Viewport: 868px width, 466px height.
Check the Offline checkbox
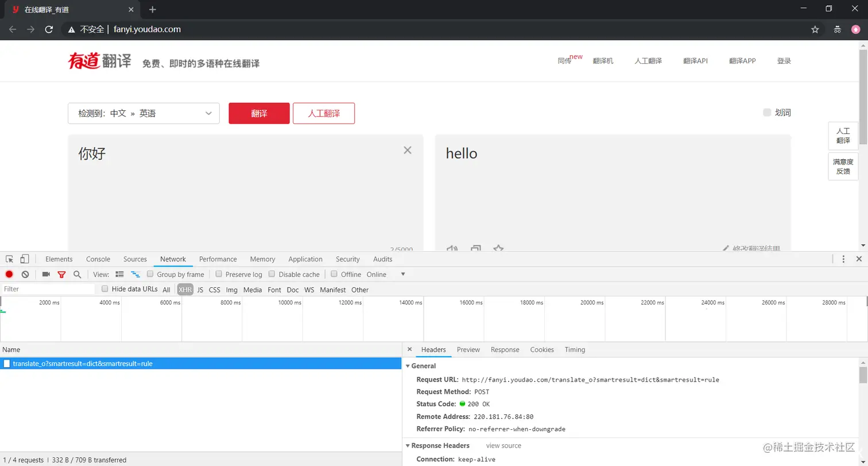[334, 274]
